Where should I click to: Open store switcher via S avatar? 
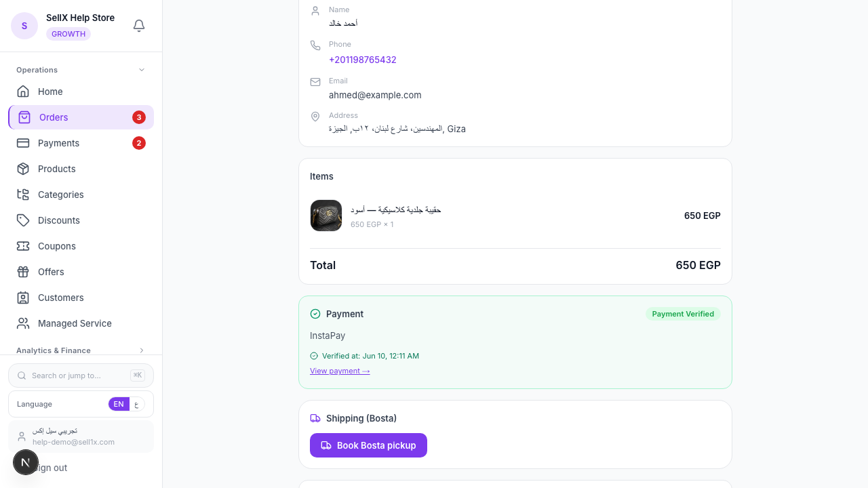24,26
